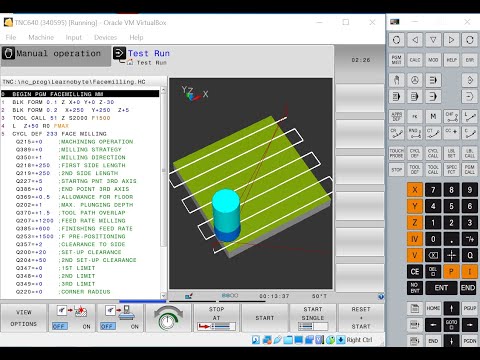Click the actual position capture crosshair key
Image resolution: width=480 pixels, height=360 pixels.
tap(451, 255)
